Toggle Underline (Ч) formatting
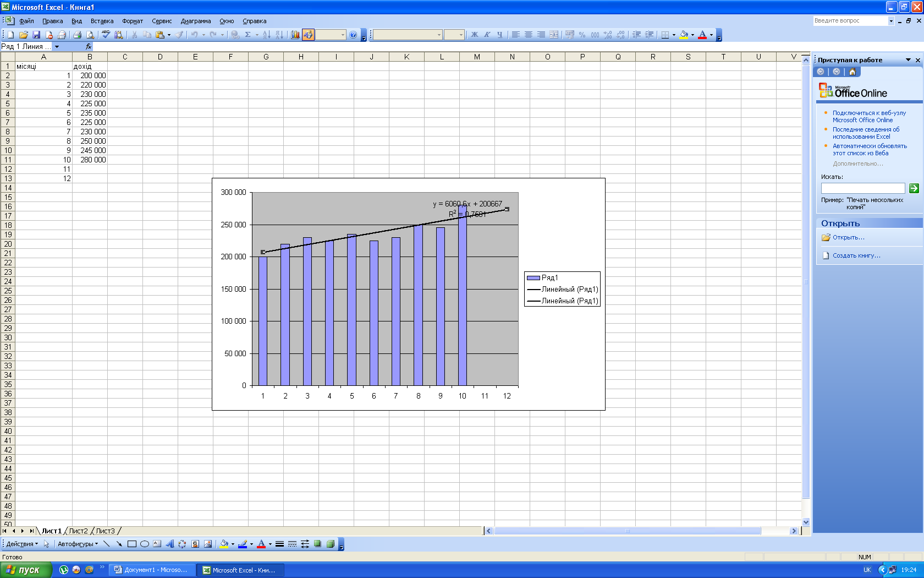The width and height of the screenshot is (924, 578). (500, 35)
